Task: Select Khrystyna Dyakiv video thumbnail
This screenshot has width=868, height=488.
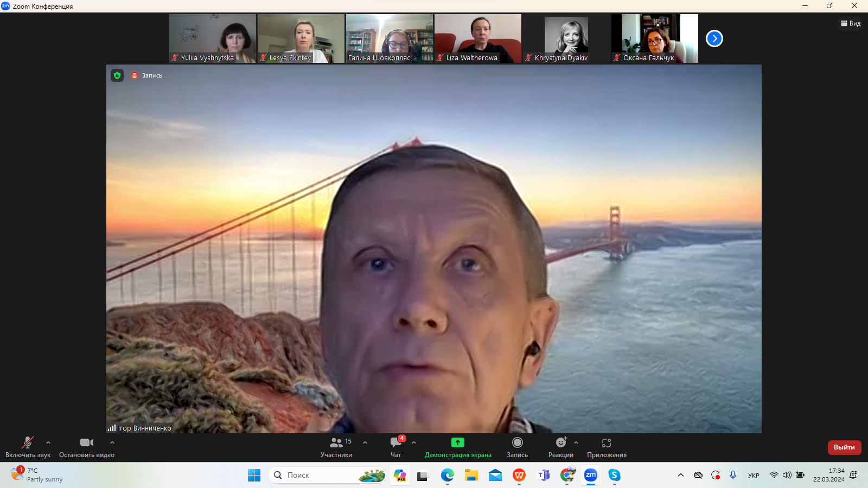Action: [x=566, y=38]
